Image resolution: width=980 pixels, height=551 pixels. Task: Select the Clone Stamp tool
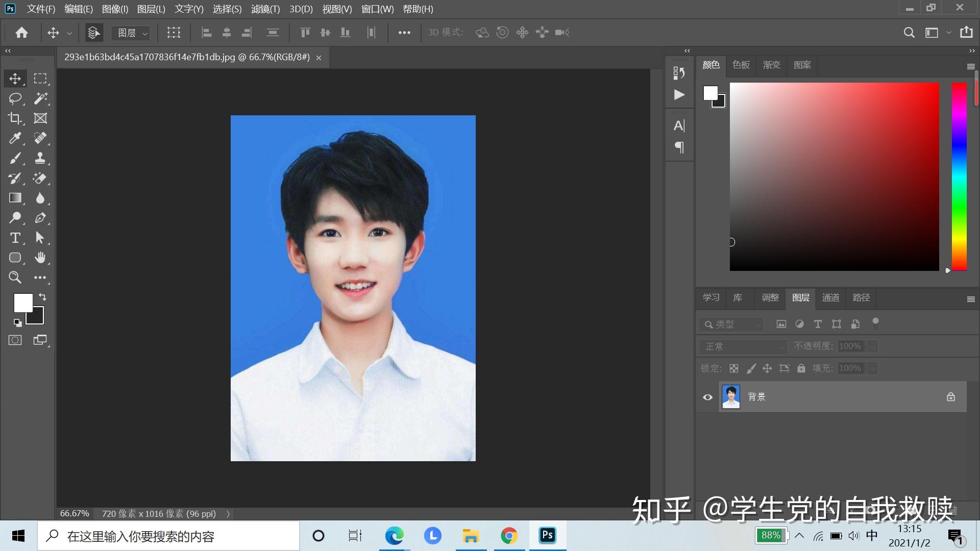click(x=40, y=158)
